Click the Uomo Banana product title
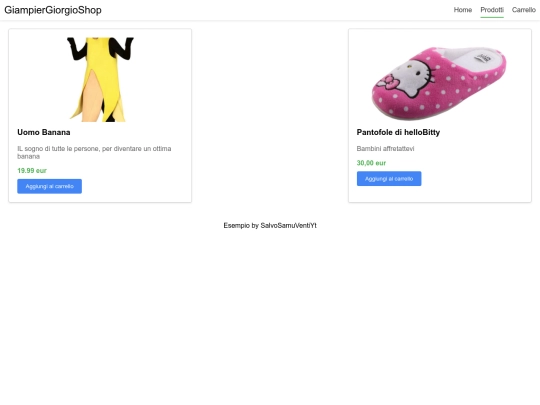The width and height of the screenshot is (540, 405). click(44, 132)
